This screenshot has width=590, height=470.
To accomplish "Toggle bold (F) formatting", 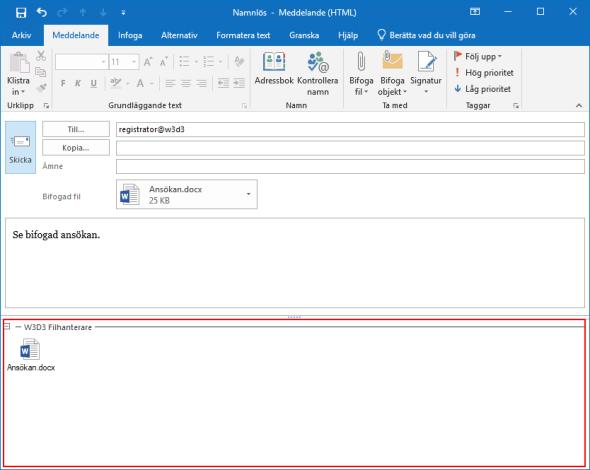I will [63, 83].
